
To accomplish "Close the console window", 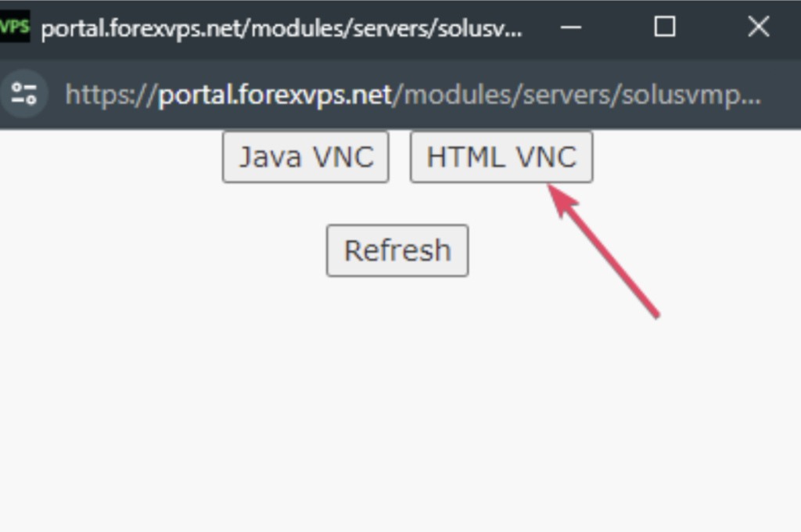I will tap(757, 26).
